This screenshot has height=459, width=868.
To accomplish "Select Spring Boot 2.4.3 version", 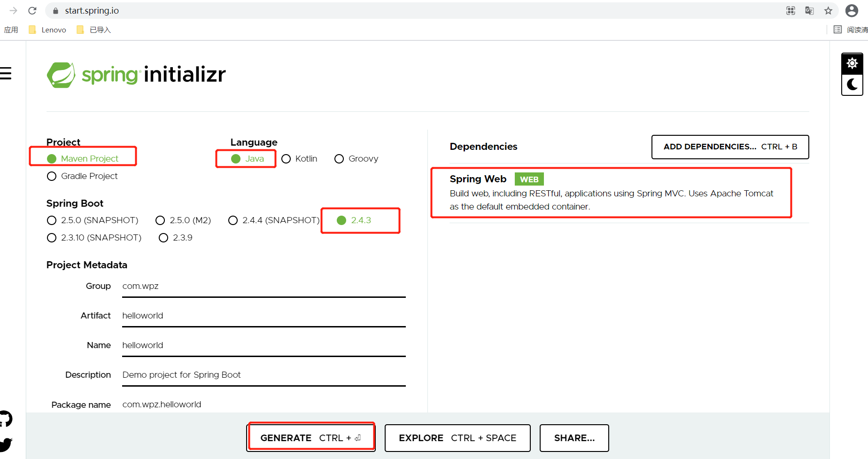I will [x=354, y=220].
